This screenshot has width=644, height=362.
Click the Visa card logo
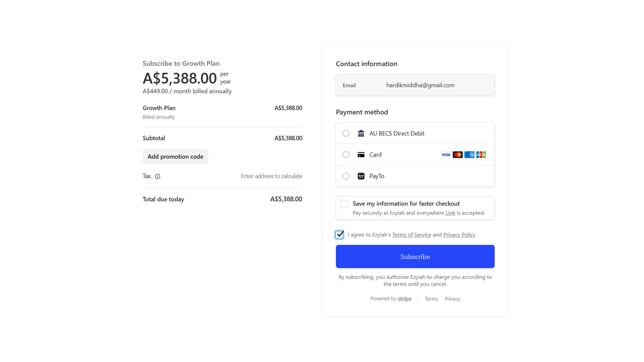446,155
